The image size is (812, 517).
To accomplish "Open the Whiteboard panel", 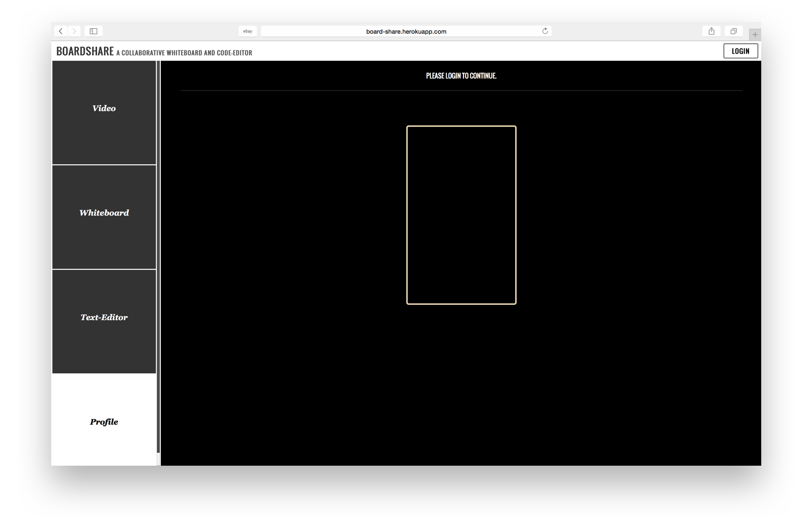I will [104, 217].
